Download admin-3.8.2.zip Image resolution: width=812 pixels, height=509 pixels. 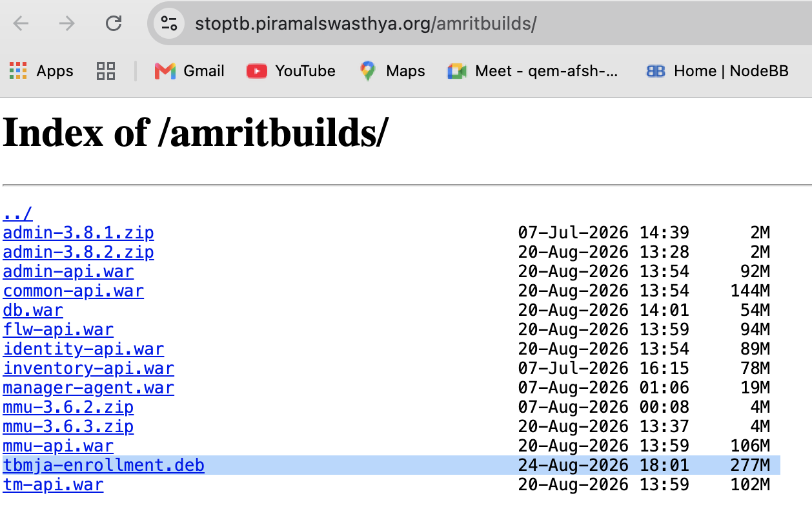point(78,251)
